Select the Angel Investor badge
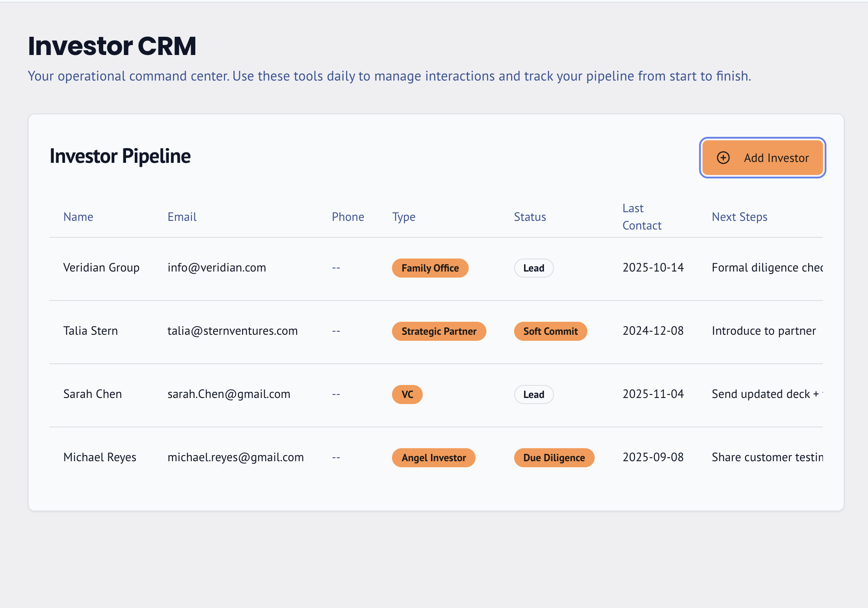868x608 pixels. pyautogui.click(x=433, y=458)
